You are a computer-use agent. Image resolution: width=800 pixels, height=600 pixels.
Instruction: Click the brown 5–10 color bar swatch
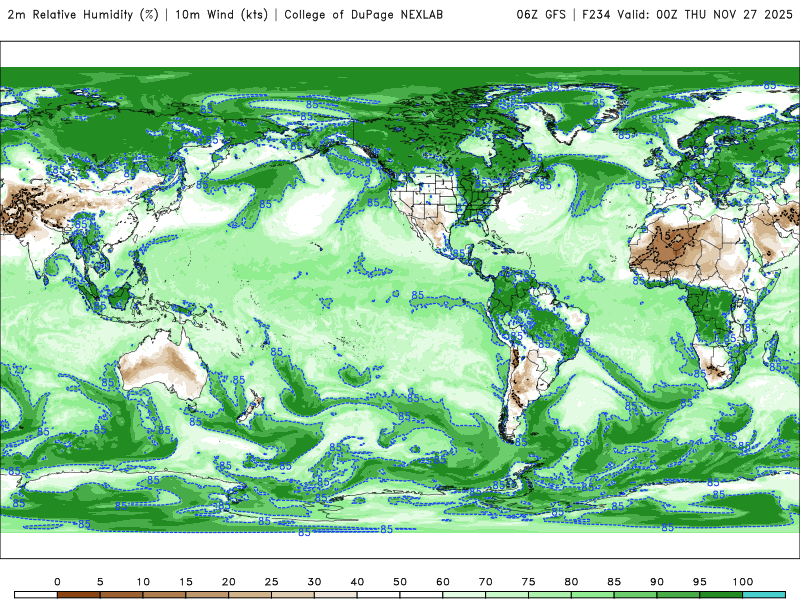coord(121,595)
